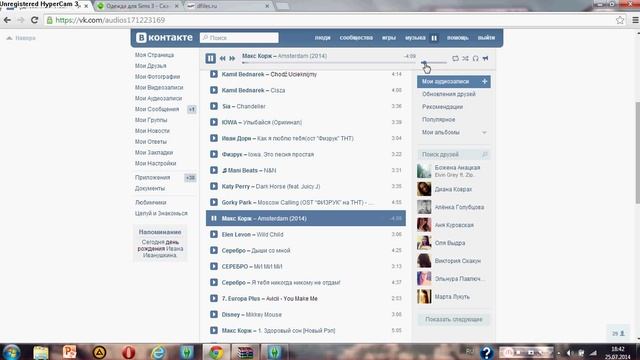640x360 pixels.
Task: Open музыка in the top menu
Action: [x=415, y=38]
